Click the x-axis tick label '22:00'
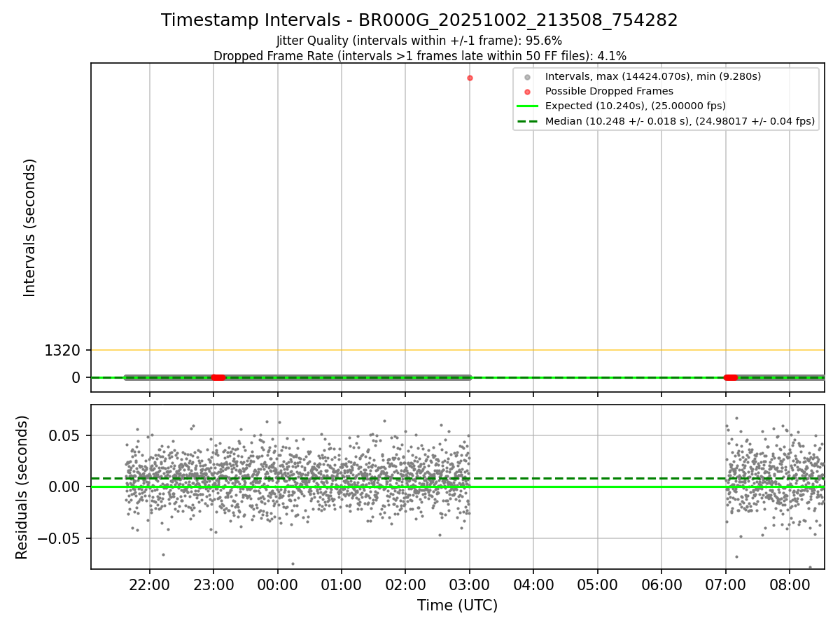Viewport: 840px width, 630px height. coord(150,584)
